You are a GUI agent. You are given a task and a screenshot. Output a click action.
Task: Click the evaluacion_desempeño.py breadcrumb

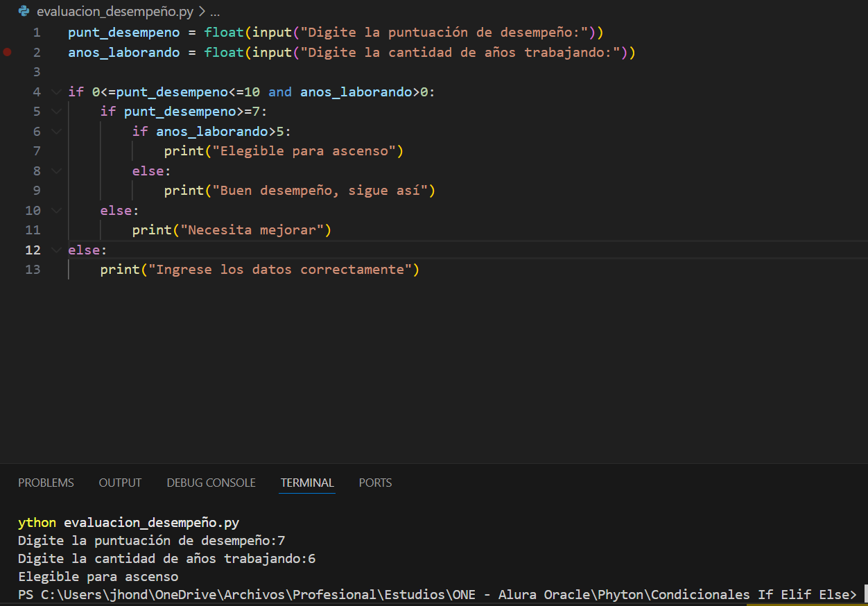tap(115, 12)
